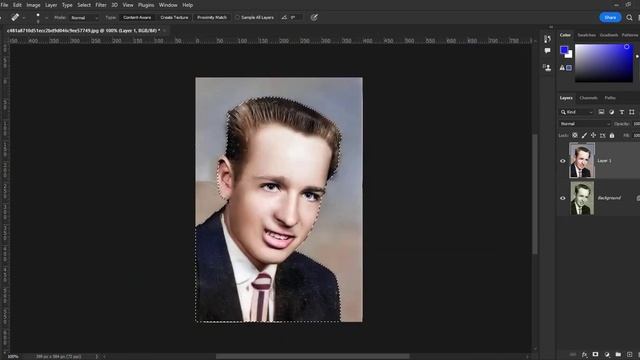Click the Share button
Screen dimensions: 640x360
(x=610, y=18)
